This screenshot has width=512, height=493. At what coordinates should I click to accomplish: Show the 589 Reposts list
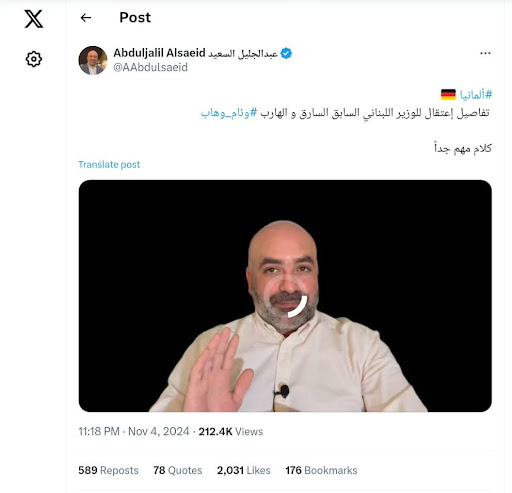(x=108, y=470)
